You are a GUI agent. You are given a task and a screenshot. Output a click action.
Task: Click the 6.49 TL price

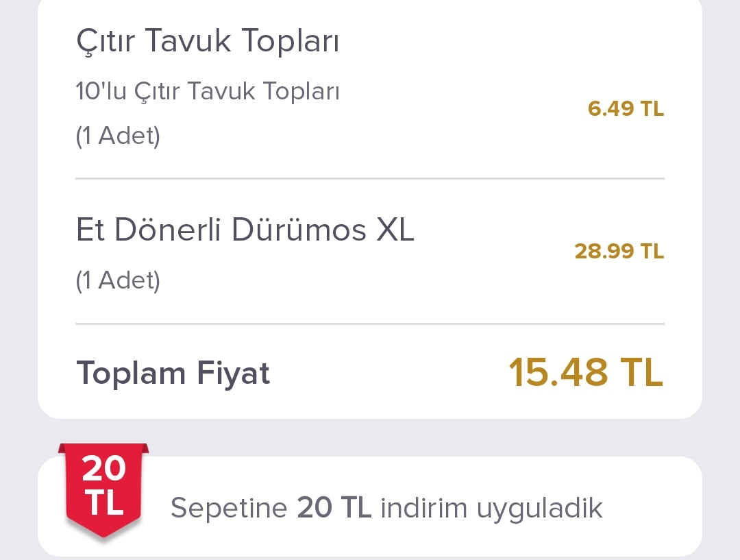pos(626,109)
